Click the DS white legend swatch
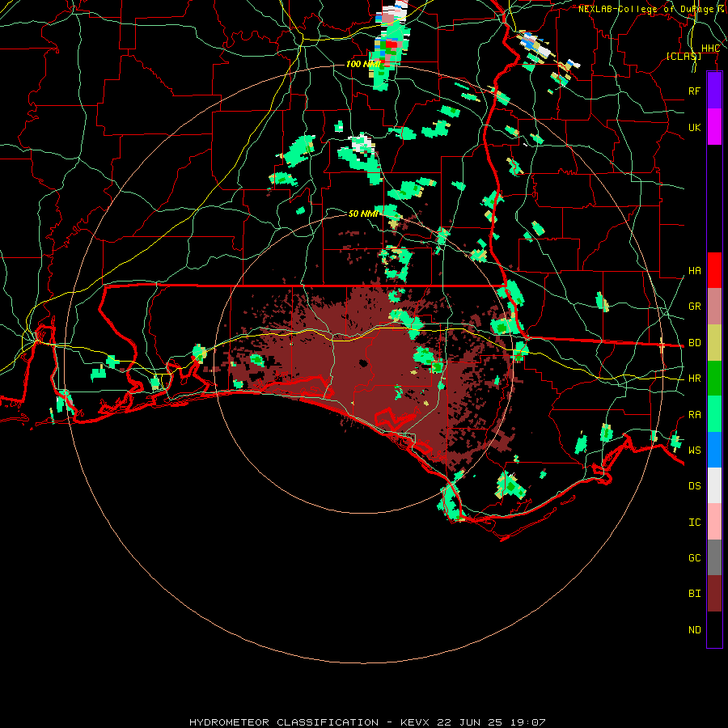This screenshot has height=728, width=728. click(x=714, y=485)
